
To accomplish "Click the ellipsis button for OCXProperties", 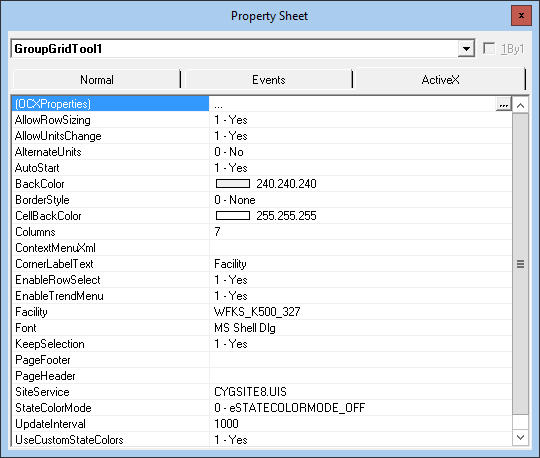I will 503,104.
